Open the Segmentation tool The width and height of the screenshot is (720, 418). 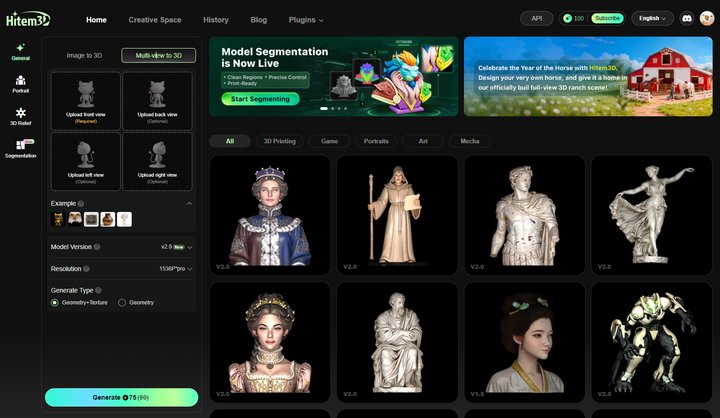(20, 149)
